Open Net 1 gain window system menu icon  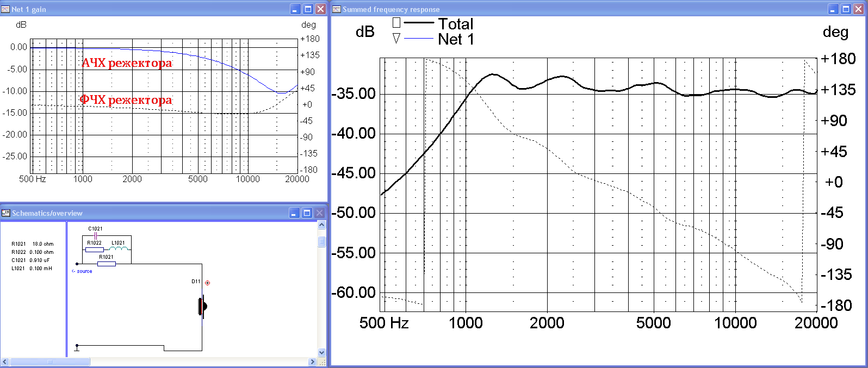click(x=5, y=9)
